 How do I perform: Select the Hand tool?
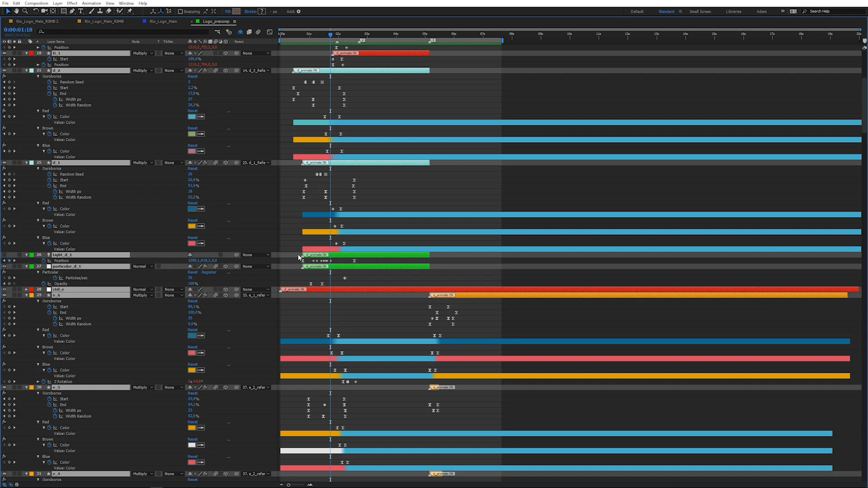[16, 11]
